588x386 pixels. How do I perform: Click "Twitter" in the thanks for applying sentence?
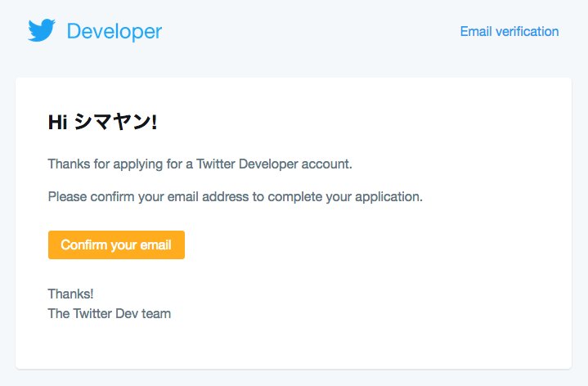point(216,164)
